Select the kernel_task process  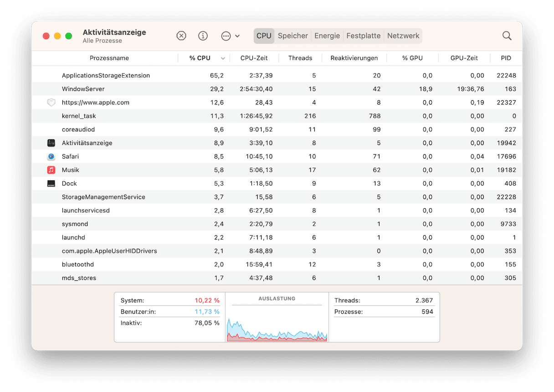(x=79, y=116)
